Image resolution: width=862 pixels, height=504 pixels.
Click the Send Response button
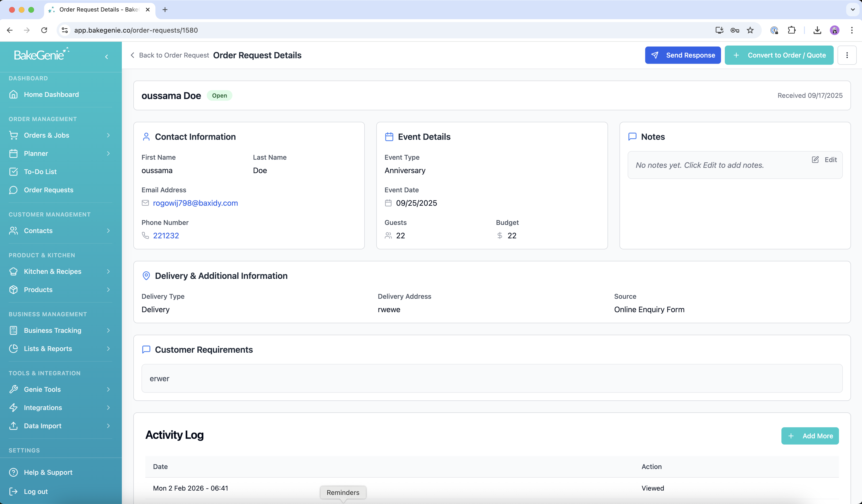pos(682,55)
